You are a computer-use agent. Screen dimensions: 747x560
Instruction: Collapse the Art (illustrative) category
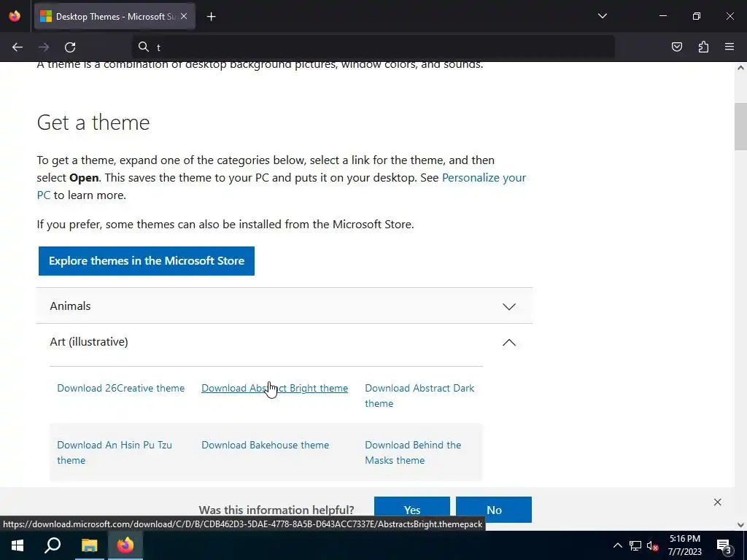(285, 342)
